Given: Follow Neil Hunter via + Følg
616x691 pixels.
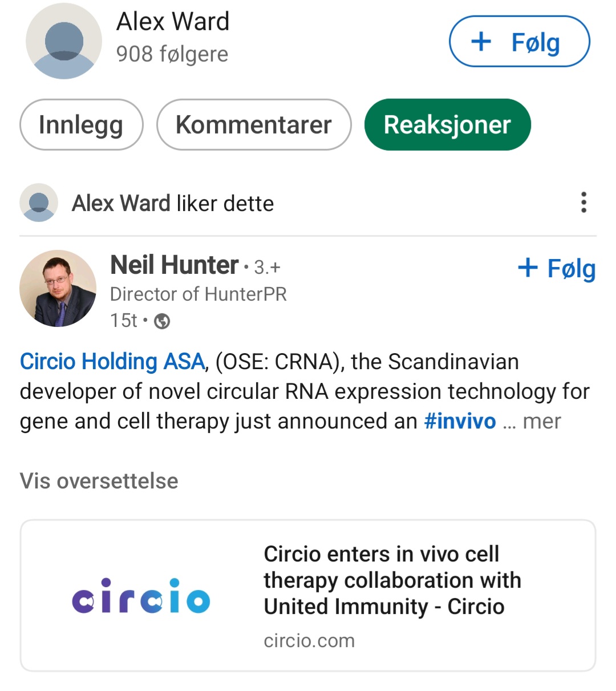Looking at the screenshot, I should pos(556,268).
